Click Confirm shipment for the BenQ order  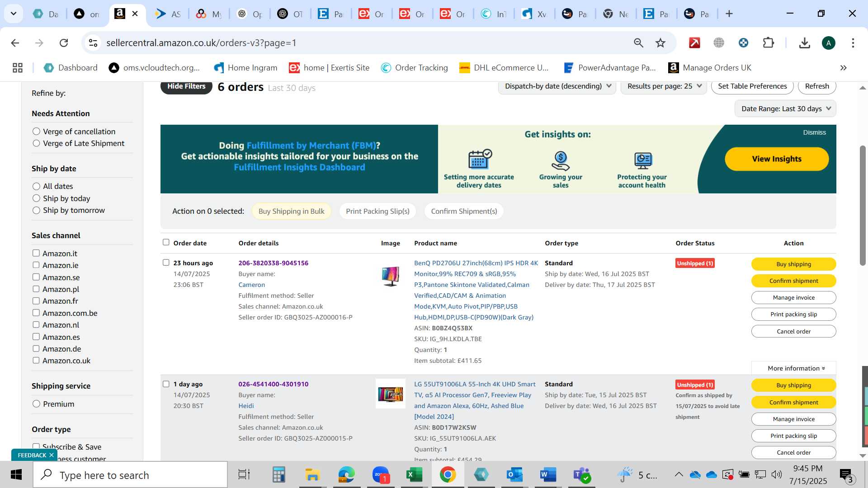tap(793, 281)
